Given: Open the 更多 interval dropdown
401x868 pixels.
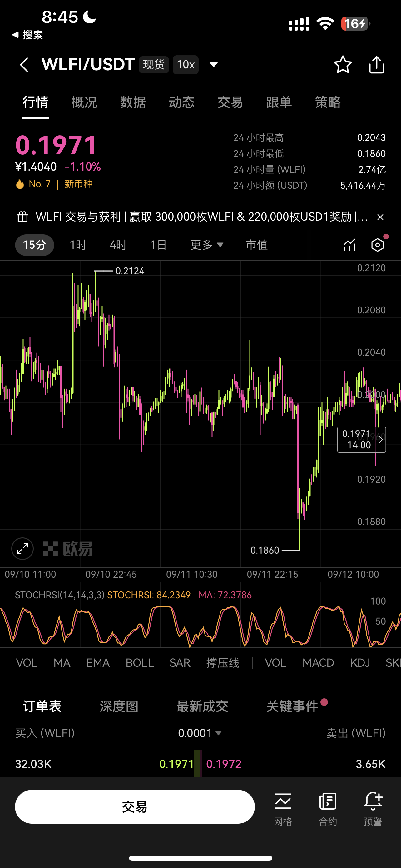Looking at the screenshot, I should coord(207,245).
